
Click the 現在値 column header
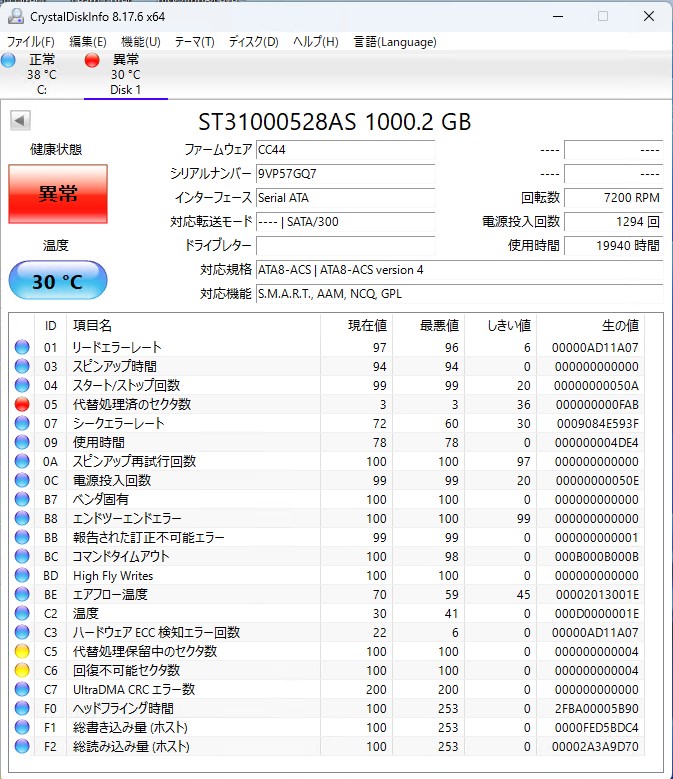(x=357, y=325)
